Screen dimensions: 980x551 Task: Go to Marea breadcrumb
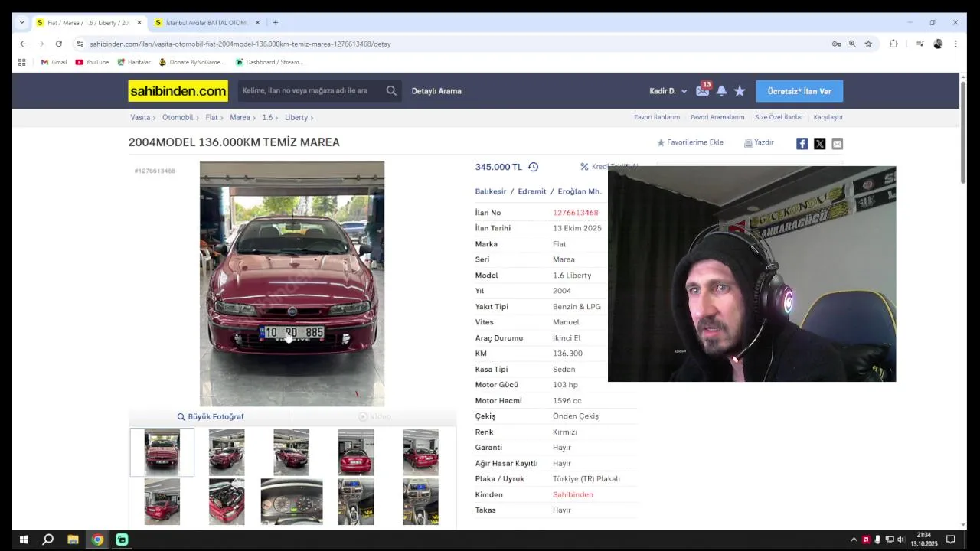240,118
